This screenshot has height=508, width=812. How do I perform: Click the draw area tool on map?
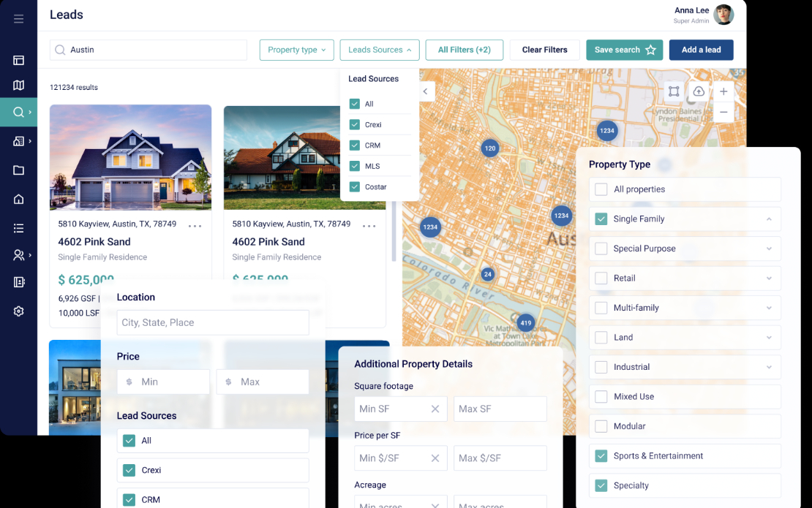pos(674,91)
